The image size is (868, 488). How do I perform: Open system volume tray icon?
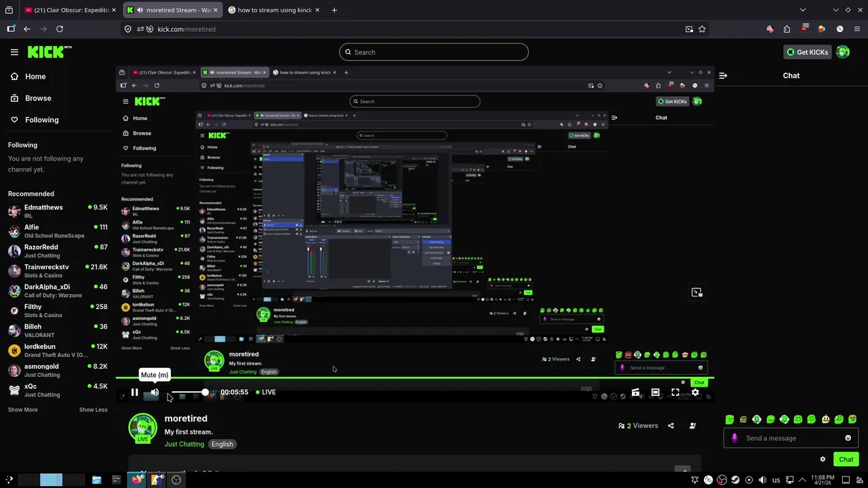tap(762, 480)
